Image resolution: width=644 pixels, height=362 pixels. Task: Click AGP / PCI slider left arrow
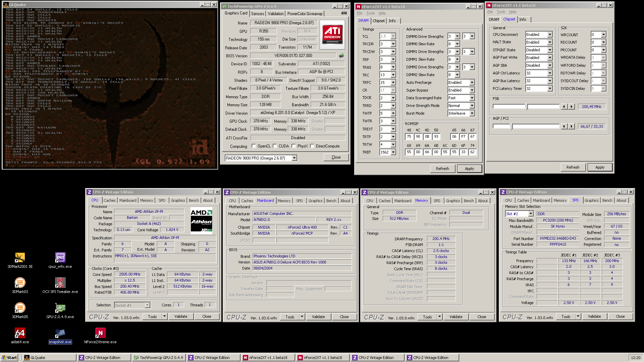(x=564, y=126)
